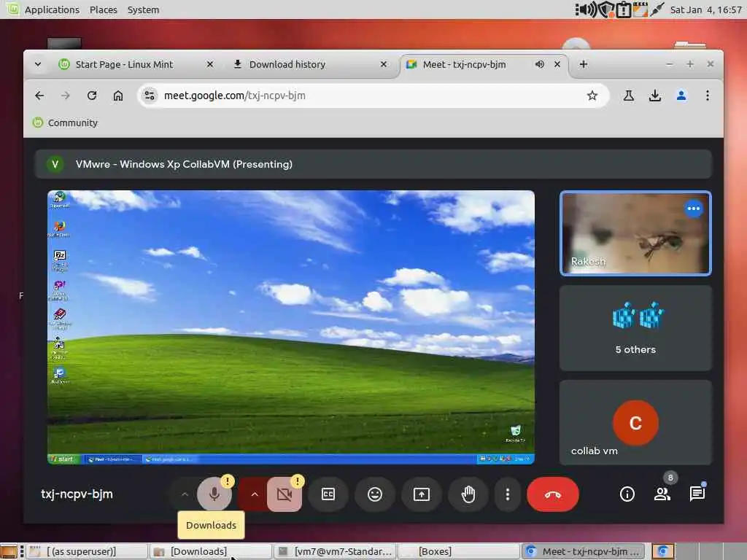Viewport: 747px width, 560px height.
Task: Switch to the Download history tab
Action: (x=287, y=64)
